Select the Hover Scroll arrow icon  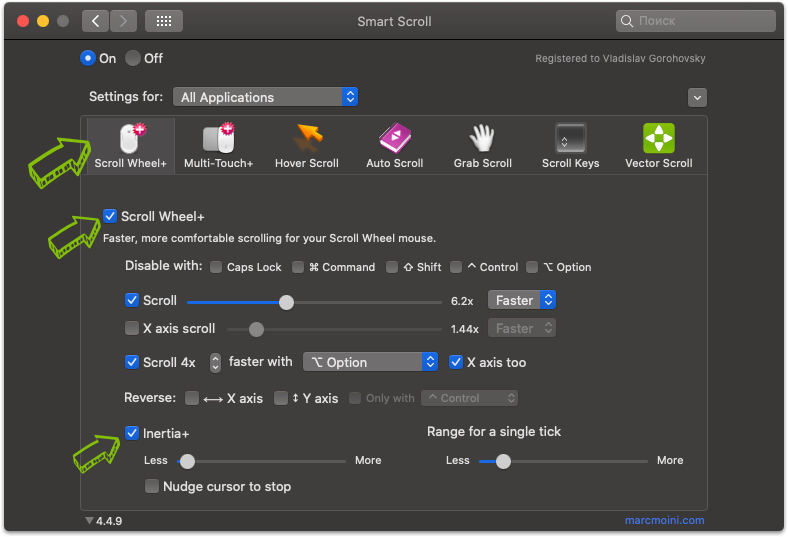[308, 138]
